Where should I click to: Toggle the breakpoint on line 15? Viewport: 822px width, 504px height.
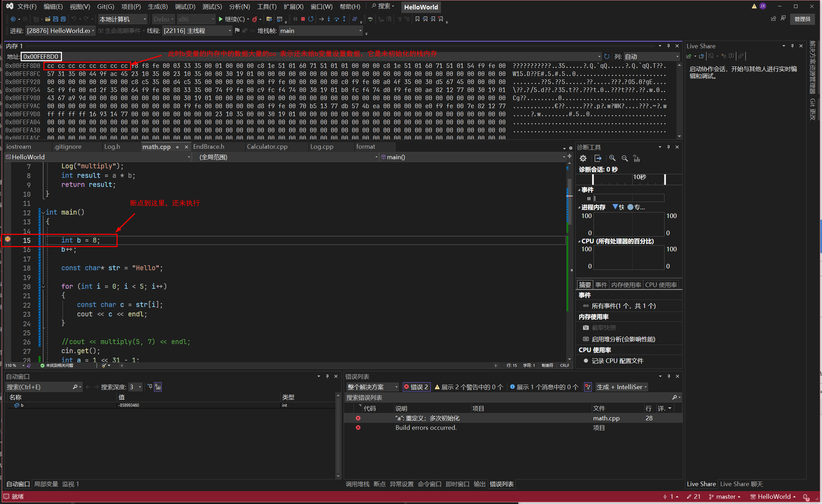pos(8,240)
